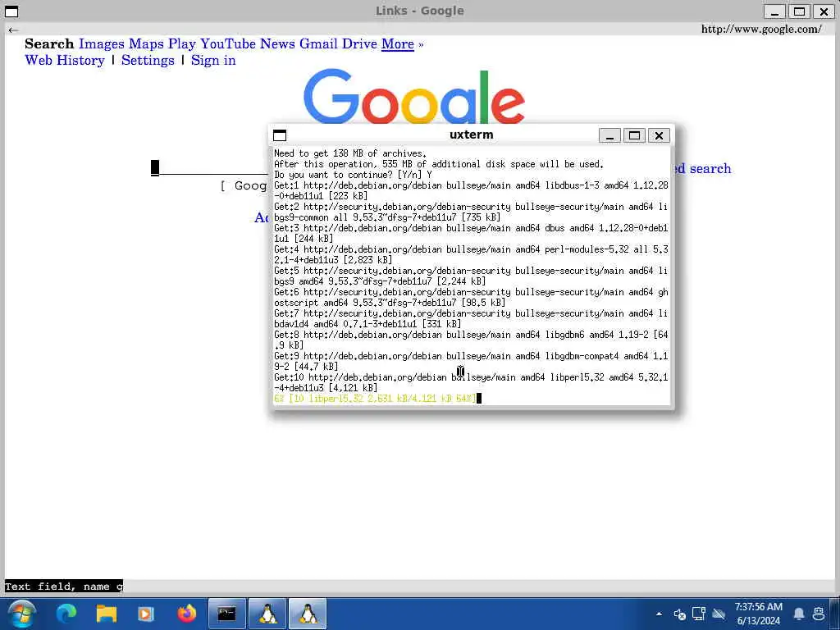Click the Get:4 perl-modules-5.32 terminal line
This screenshot has height=630, width=840.
(471, 254)
